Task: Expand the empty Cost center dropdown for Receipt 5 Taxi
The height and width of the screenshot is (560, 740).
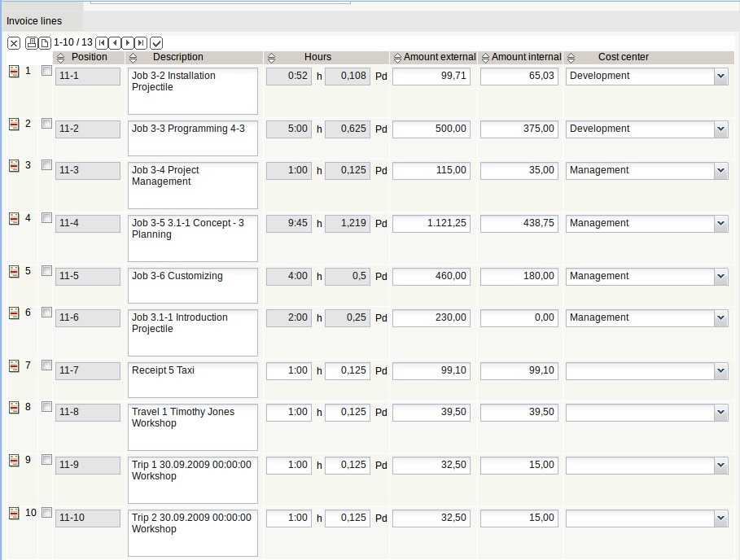Action: (720, 371)
